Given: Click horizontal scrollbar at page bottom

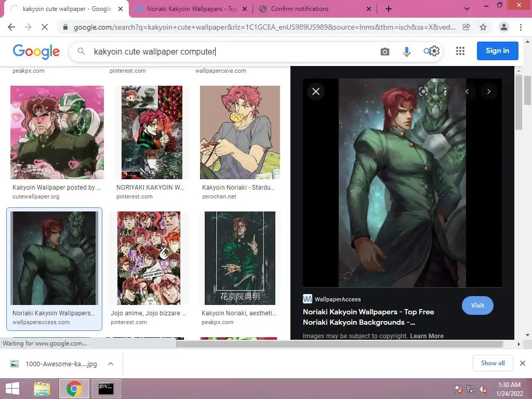Looking at the screenshot, I should click(x=339, y=344).
